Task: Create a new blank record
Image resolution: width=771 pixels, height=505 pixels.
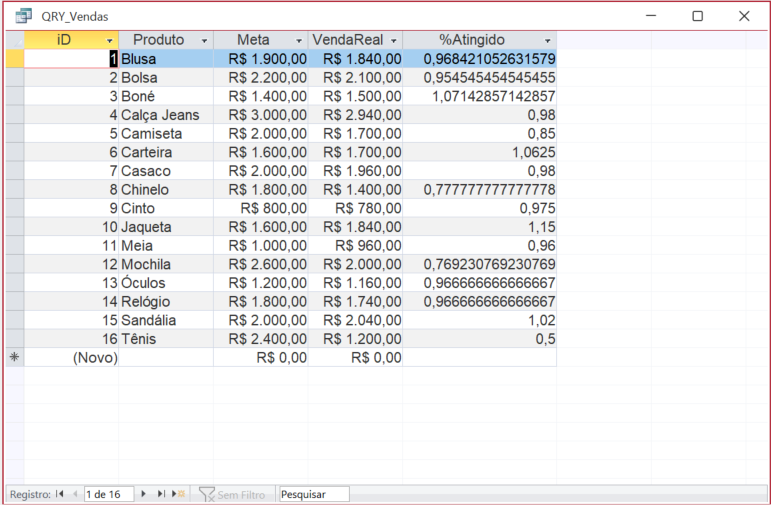Action: coord(179,494)
